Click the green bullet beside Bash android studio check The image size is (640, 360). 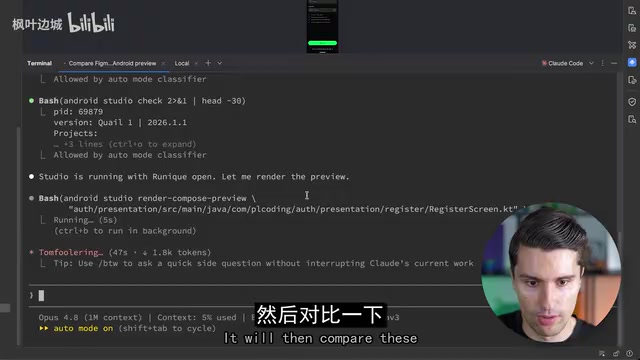pos(31,101)
